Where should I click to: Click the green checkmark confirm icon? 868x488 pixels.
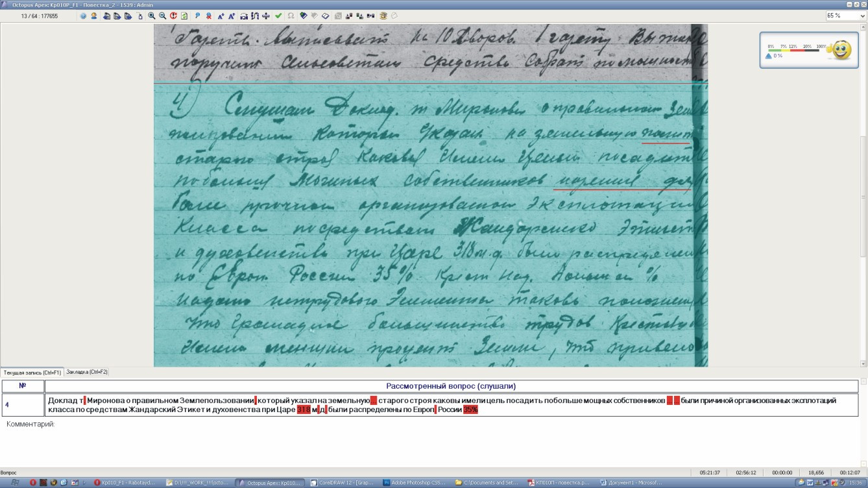(278, 16)
